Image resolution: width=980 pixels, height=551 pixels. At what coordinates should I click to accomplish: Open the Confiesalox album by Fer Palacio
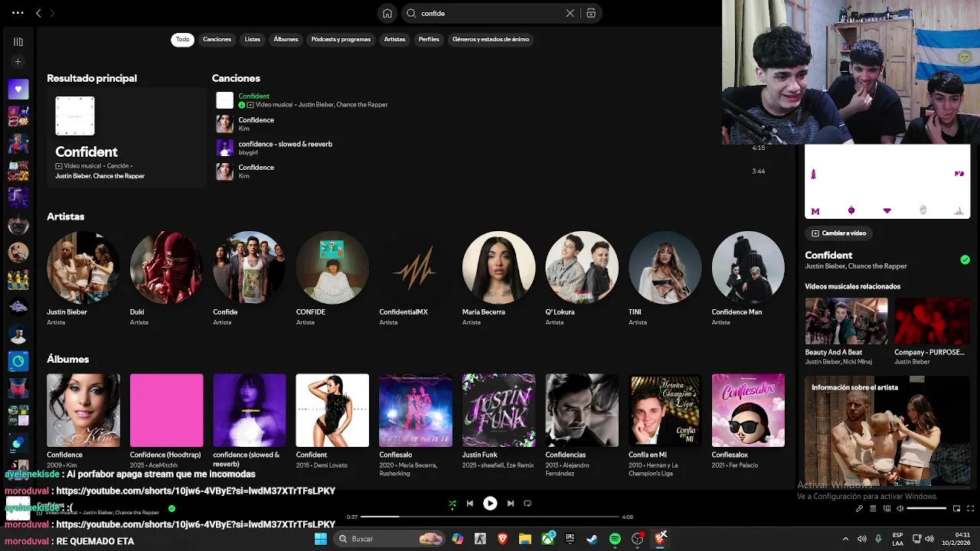(x=748, y=421)
